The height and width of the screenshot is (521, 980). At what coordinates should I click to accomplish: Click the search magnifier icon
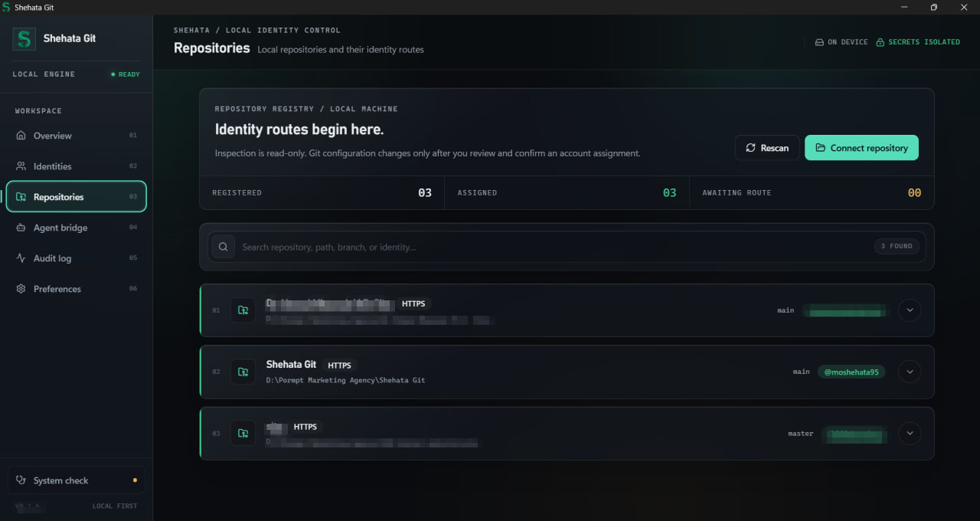[224, 247]
